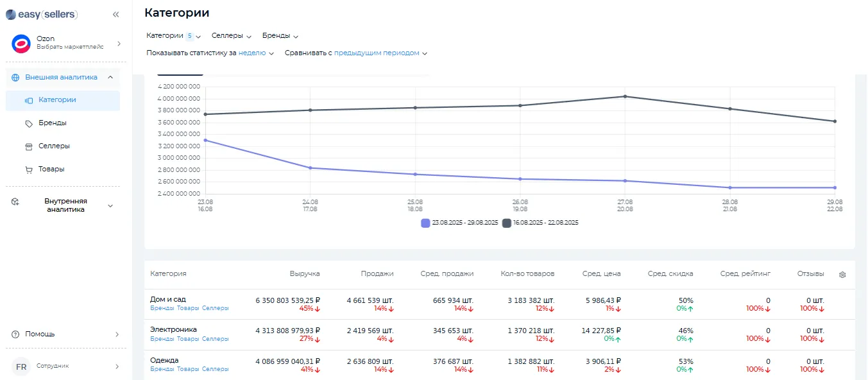Click the 27.08 data point on dark line
Screen dimensions: 868x380
tap(625, 96)
